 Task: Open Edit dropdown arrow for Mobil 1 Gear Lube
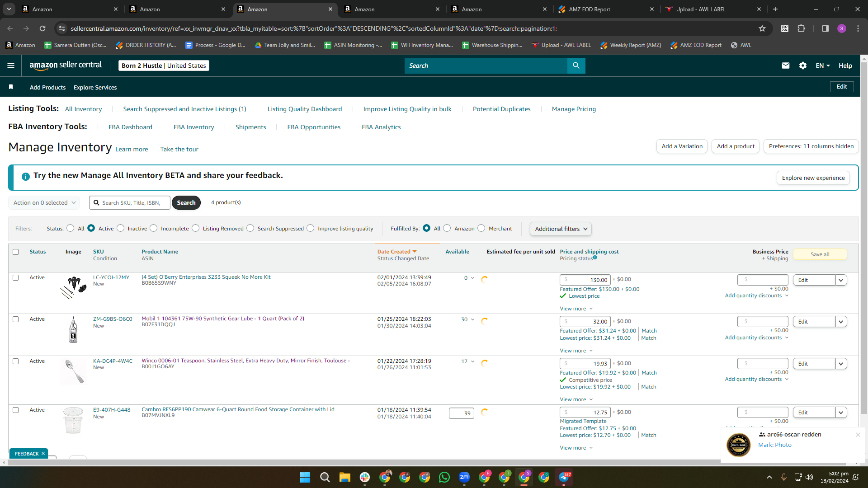[x=841, y=322]
